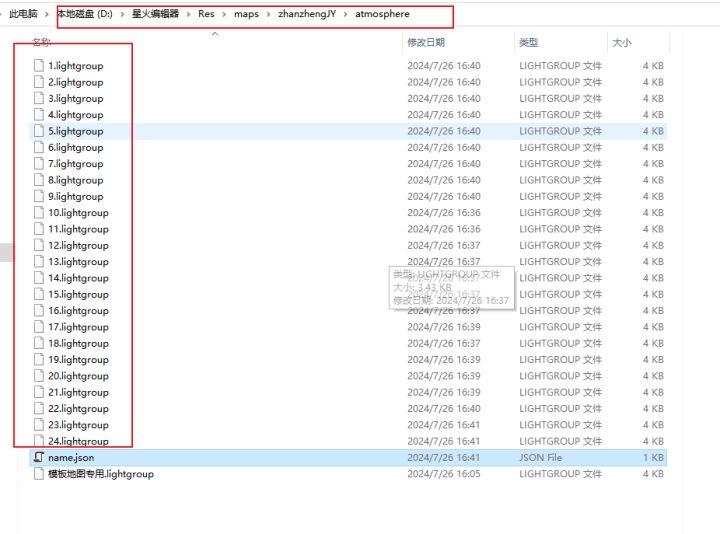The image size is (720, 534).
Task: Click the 1 KB size of name.json
Action: tap(653, 458)
